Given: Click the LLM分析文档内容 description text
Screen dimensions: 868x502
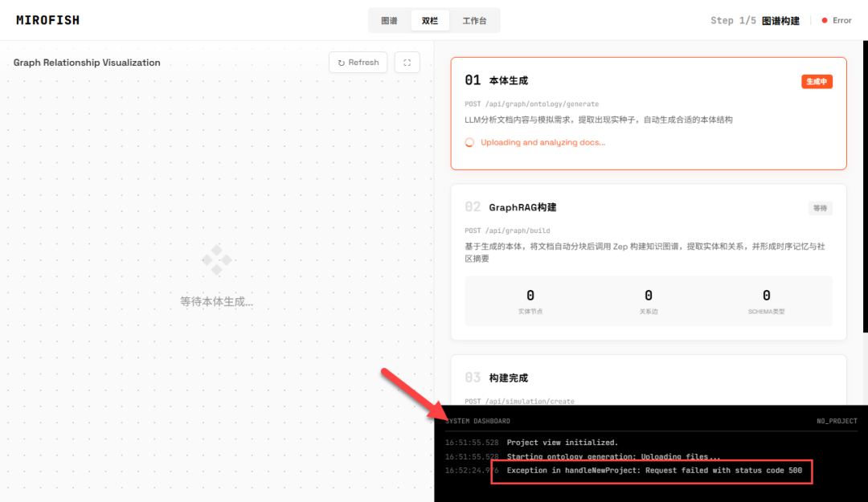Looking at the screenshot, I should pos(599,120).
